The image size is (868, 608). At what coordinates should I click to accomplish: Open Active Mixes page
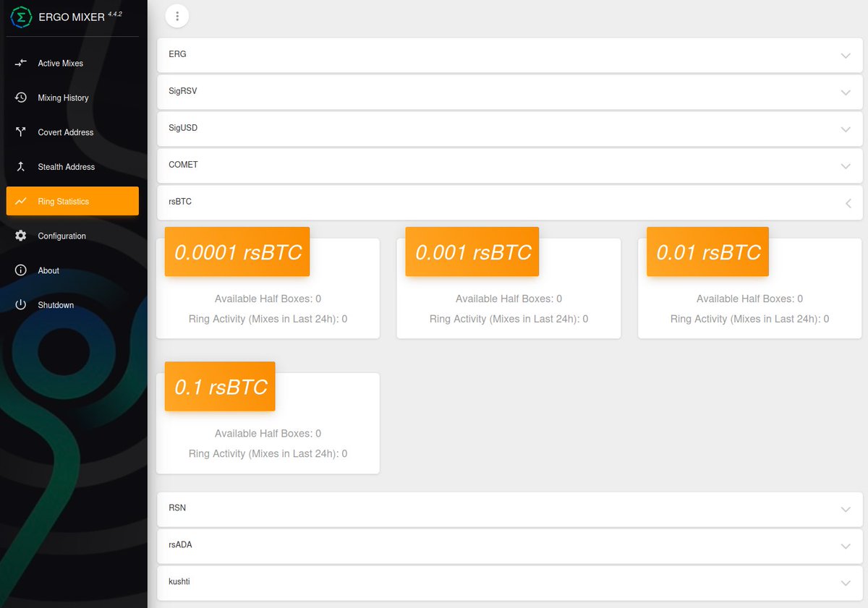pyautogui.click(x=72, y=63)
